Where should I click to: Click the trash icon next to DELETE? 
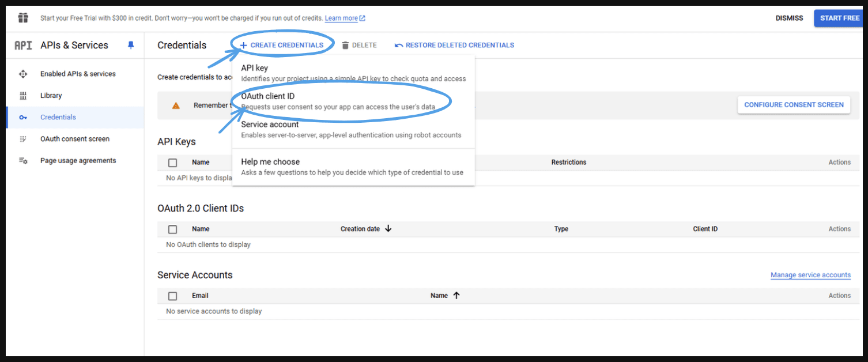point(345,45)
